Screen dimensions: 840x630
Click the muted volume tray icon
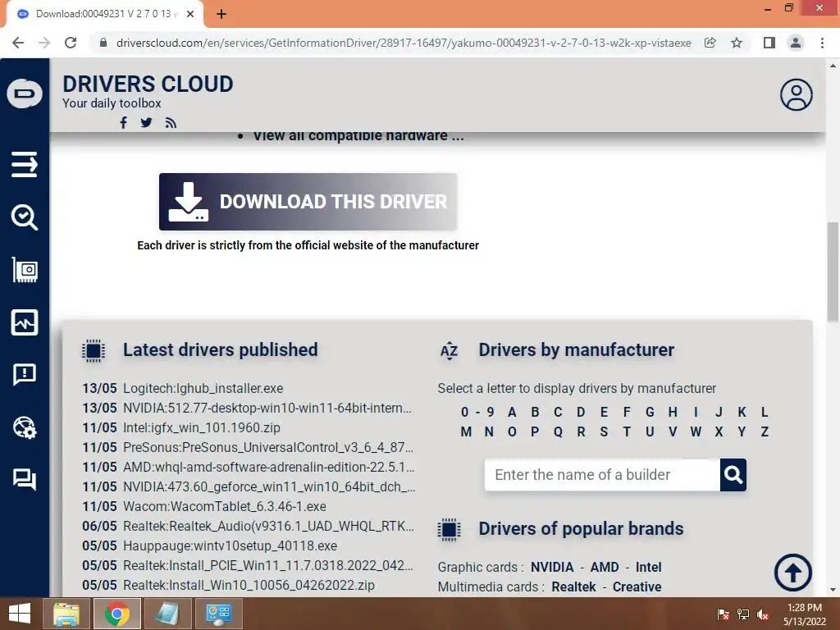[763, 614]
